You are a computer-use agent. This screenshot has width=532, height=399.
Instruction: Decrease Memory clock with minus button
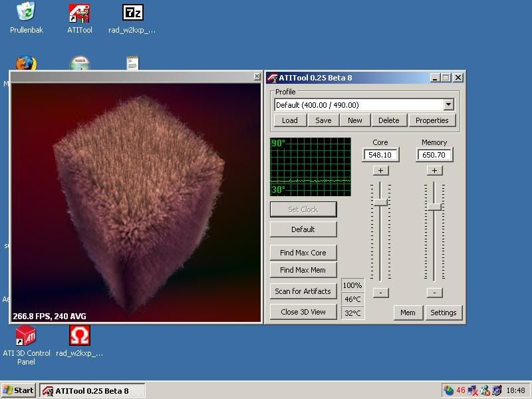[435, 293]
